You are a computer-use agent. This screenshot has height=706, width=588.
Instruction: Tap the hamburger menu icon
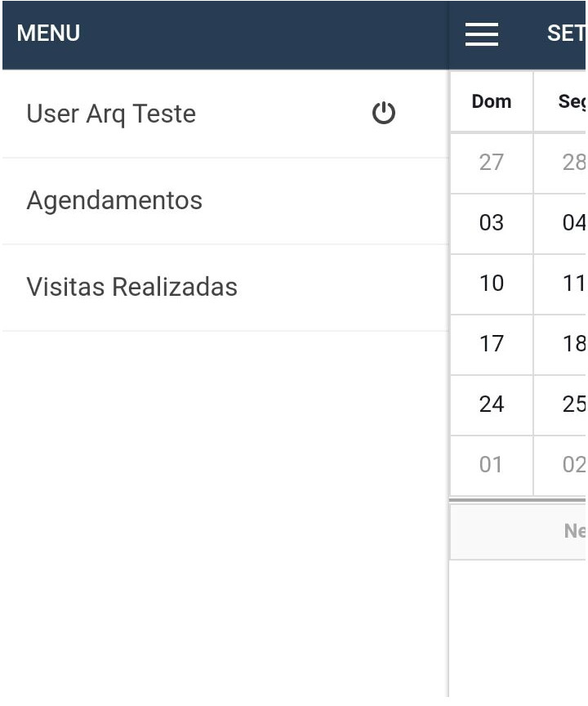[482, 34]
